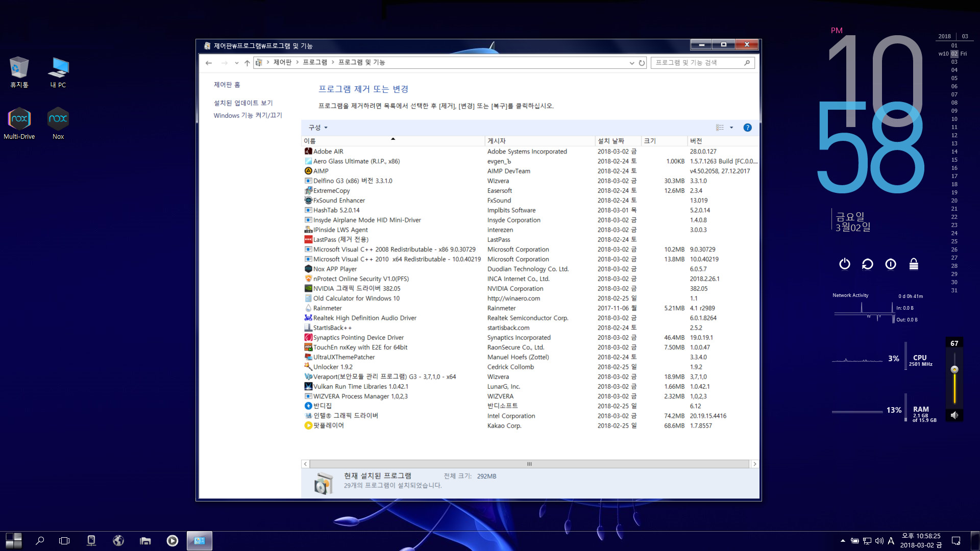The height and width of the screenshot is (551, 980).
Task: Sort by 이름 column header
Action: pos(393,141)
